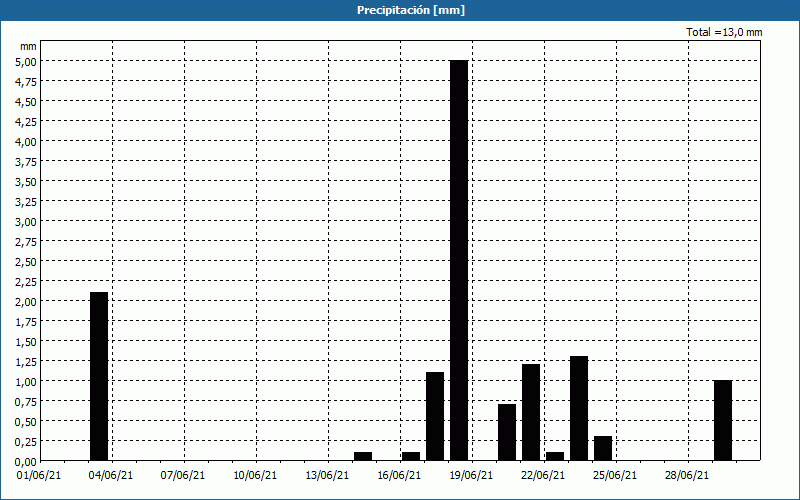The width and height of the screenshot is (800, 500).
Task: Click the y-axis value "1,50"
Action: (x=26, y=341)
